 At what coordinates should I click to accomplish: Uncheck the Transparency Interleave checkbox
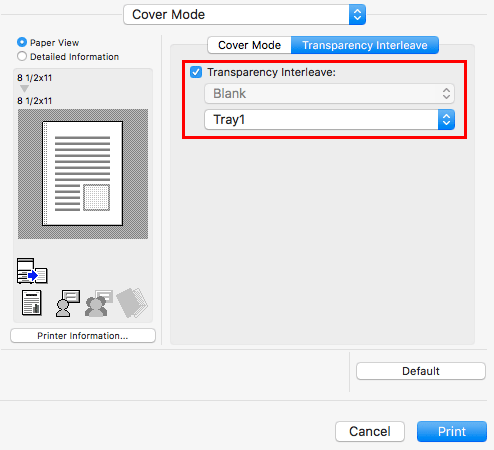pos(196,72)
